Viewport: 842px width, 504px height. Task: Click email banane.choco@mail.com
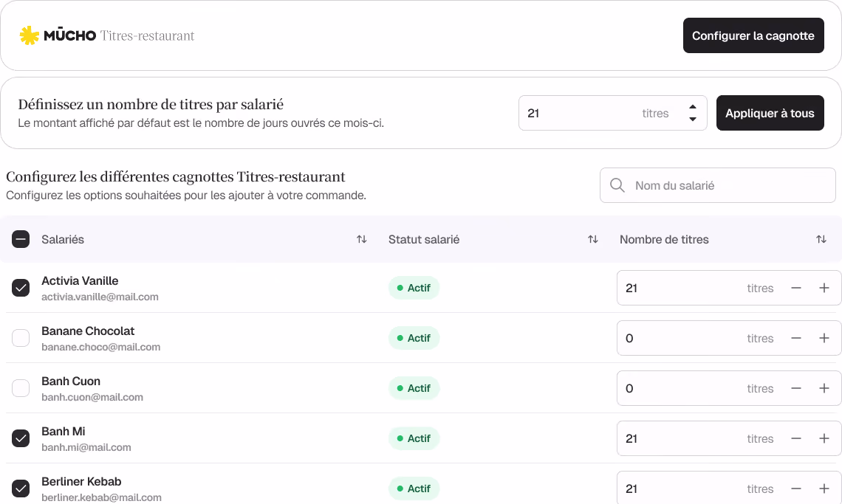[x=101, y=348]
